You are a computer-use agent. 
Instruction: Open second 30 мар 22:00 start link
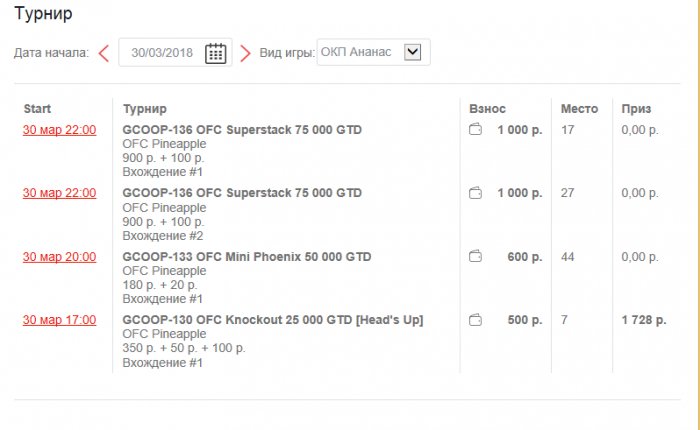click(59, 193)
